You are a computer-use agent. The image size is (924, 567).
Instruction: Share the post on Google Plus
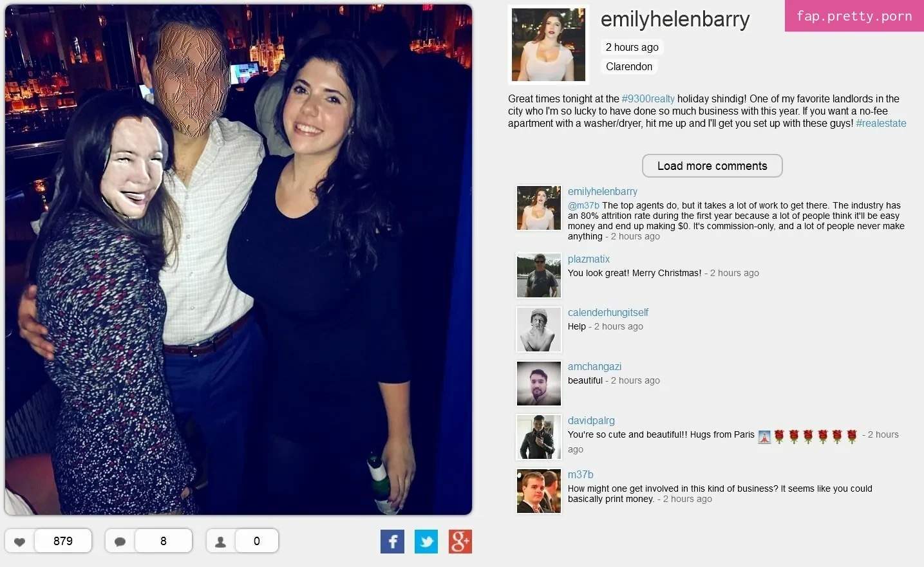click(x=460, y=542)
